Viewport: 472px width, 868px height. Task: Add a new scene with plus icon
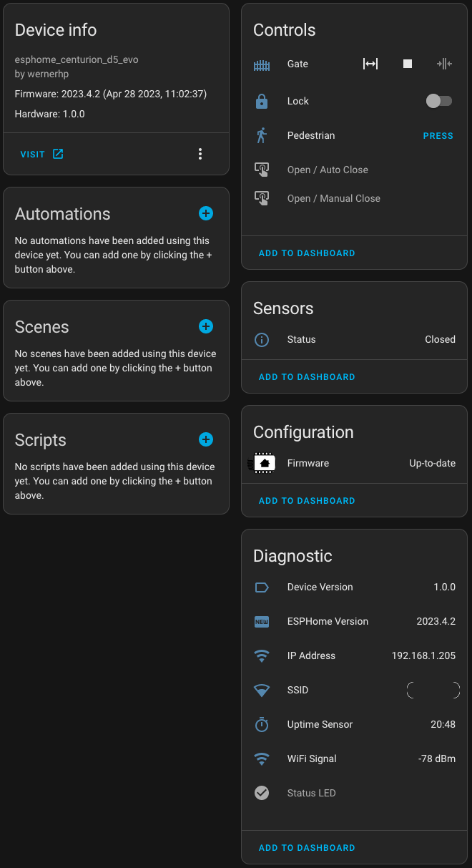point(206,326)
